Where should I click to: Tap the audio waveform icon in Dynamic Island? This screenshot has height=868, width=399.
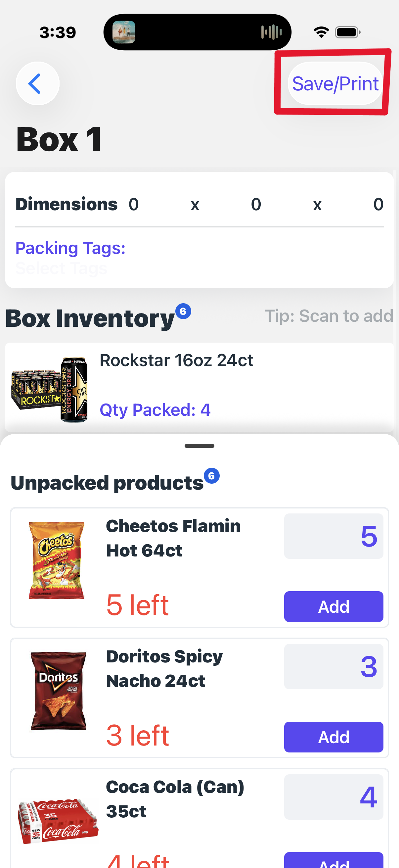(271, 32)
